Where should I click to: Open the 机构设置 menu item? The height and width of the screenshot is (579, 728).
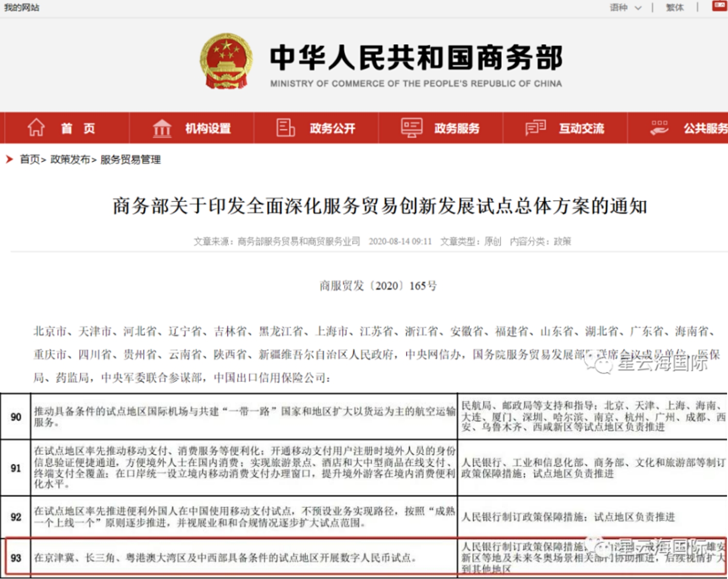coord(208,128)
